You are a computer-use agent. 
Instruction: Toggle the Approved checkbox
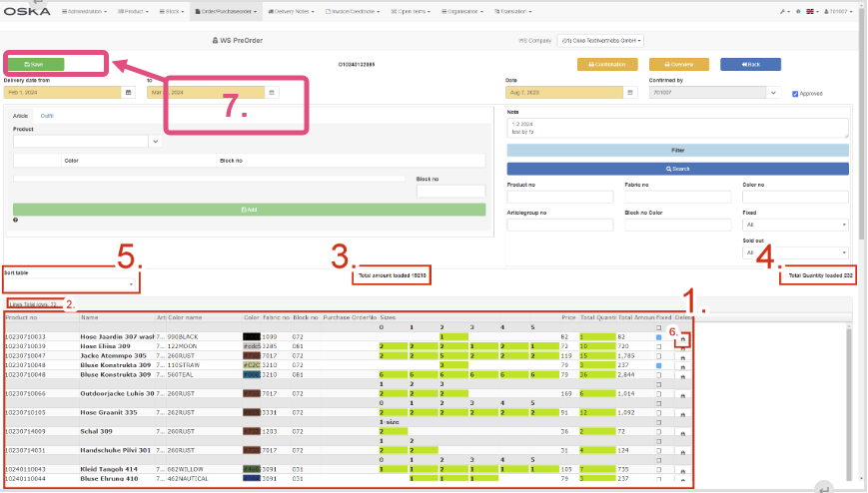[x=795, y=93]
